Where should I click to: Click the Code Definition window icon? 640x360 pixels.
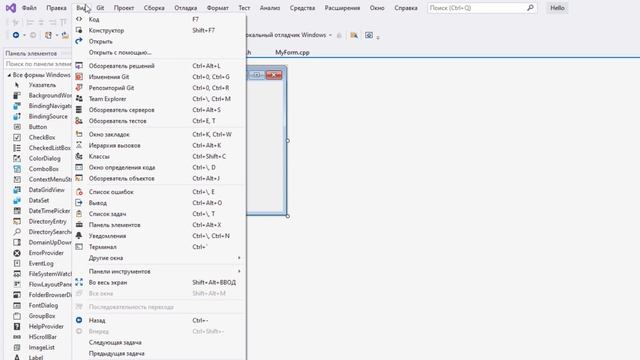79,167
